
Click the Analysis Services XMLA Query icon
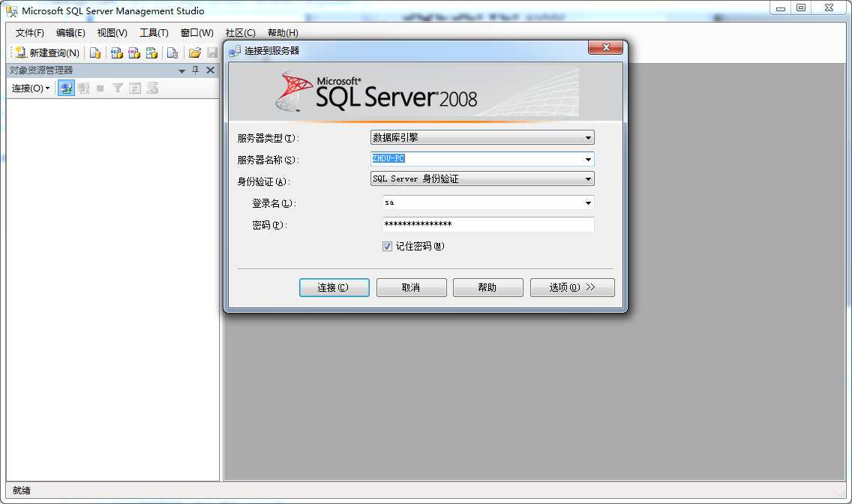click(x=151, y=52)
